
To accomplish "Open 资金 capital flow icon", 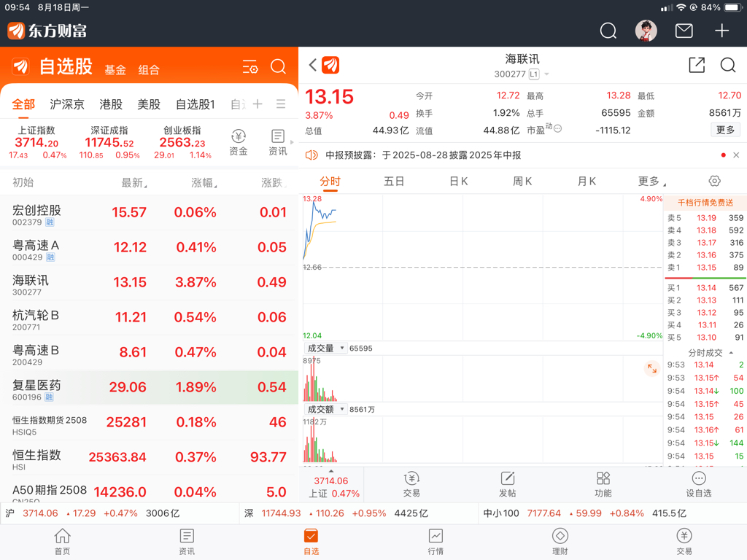I will coord(239,142).
